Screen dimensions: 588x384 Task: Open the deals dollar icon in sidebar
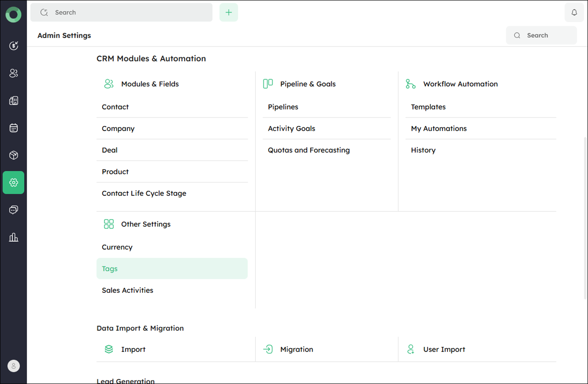(x=14, y=46)
